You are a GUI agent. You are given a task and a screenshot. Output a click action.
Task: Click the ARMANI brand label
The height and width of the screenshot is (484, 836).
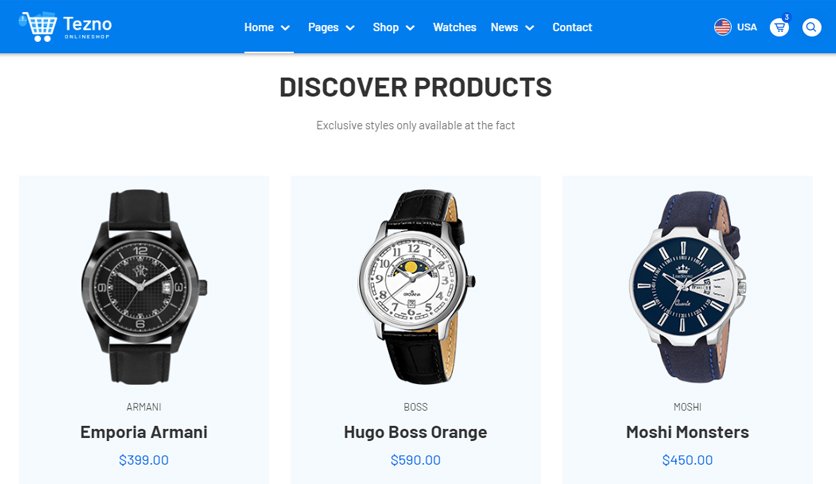pos(144,407)
